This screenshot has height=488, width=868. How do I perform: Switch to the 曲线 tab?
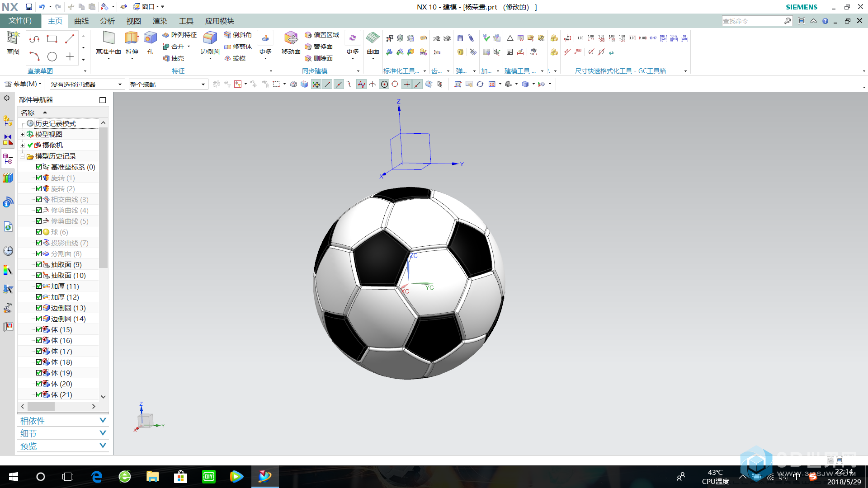tap(81, 21)
